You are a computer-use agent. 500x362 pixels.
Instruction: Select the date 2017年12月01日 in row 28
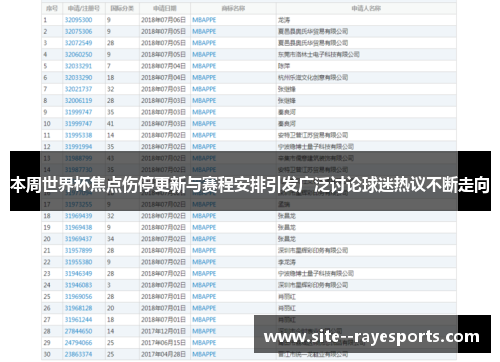pos(163,331)
